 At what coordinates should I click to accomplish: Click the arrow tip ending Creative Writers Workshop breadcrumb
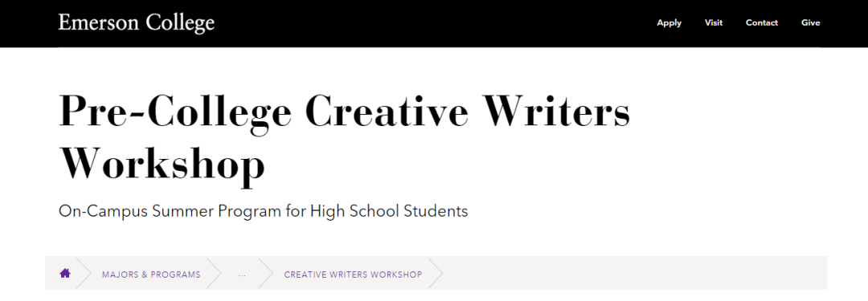coord(435,273)
